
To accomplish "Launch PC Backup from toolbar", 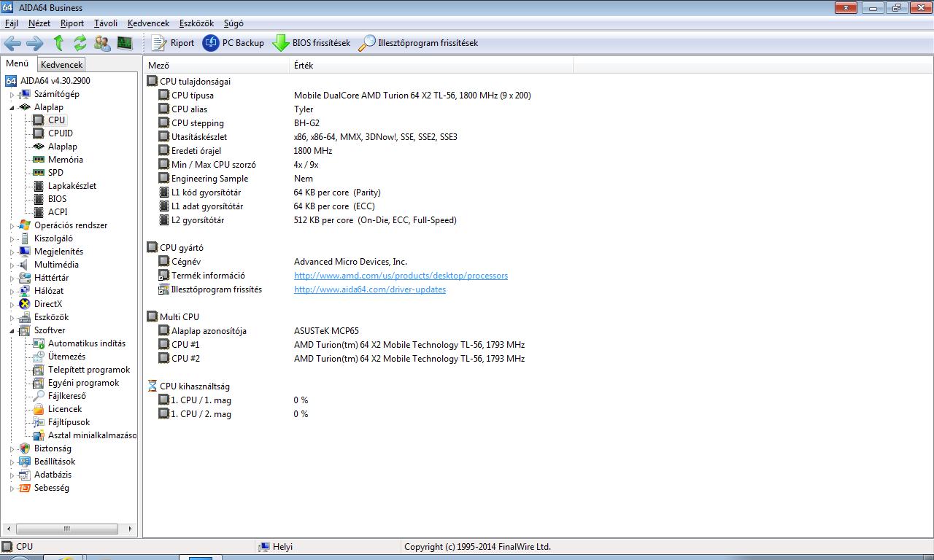I will point(233,43).
